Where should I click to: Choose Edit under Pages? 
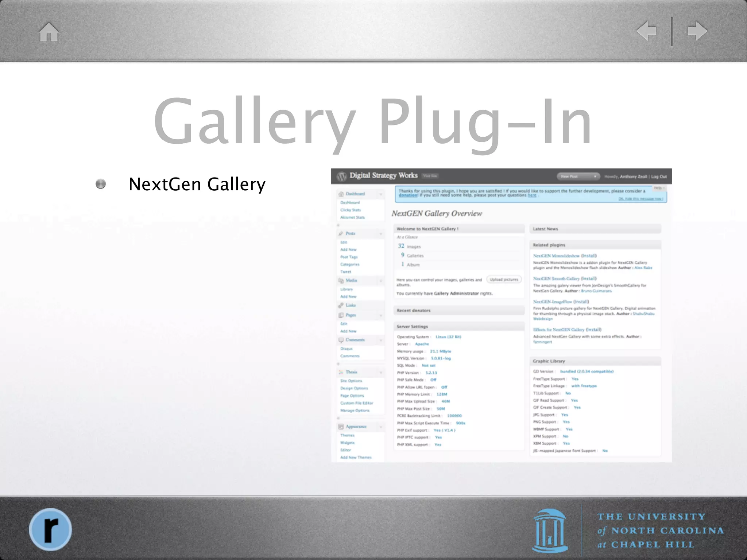click(344, 324)
